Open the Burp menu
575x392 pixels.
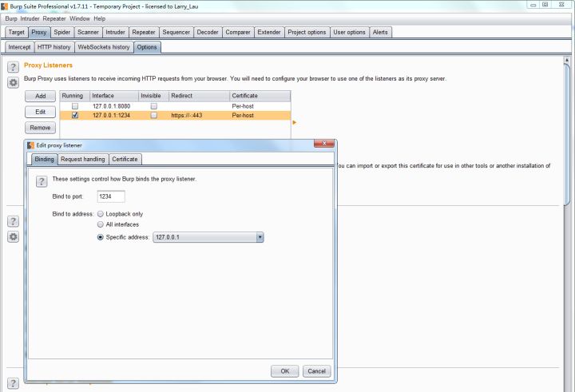click(x=11, y=18)
